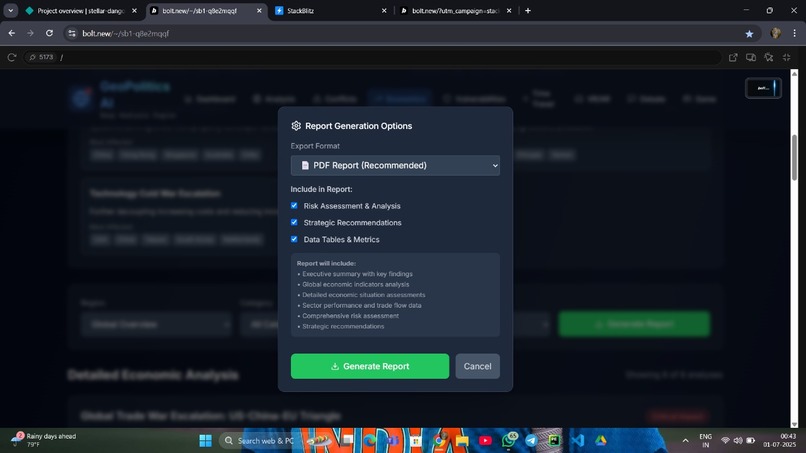Close the Project overview tab

point(134,11)
